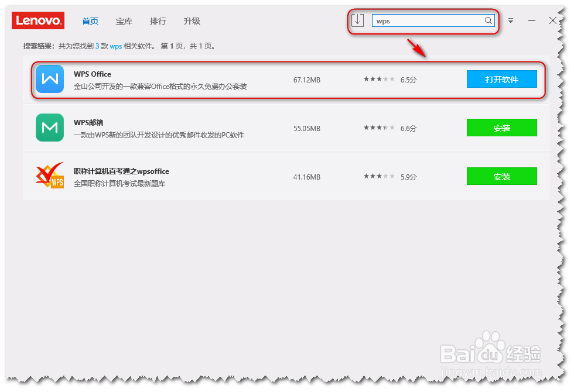Install WPS邮箱 via the green 安装 button

(501, 128)
